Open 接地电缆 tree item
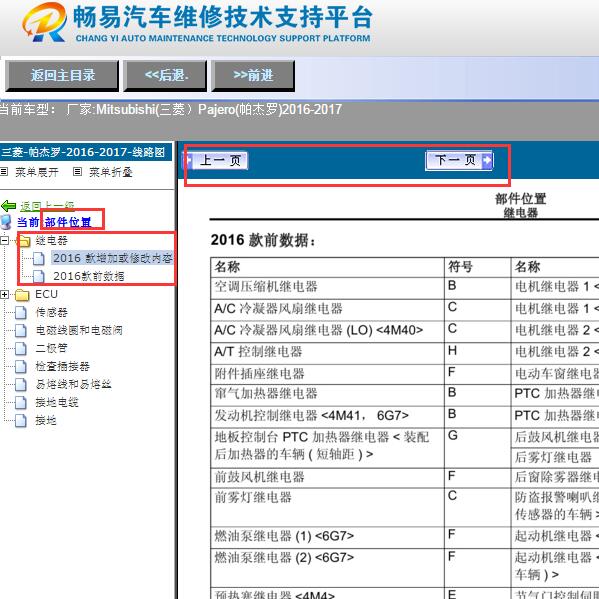The height and width of the screenshot is (599, 599). coord(57,402)
